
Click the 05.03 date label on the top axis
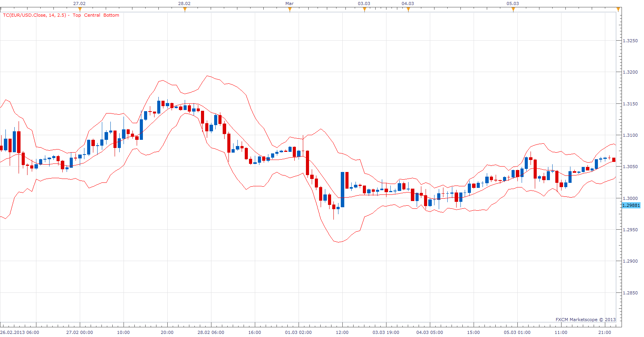click(x=513, y=3)
